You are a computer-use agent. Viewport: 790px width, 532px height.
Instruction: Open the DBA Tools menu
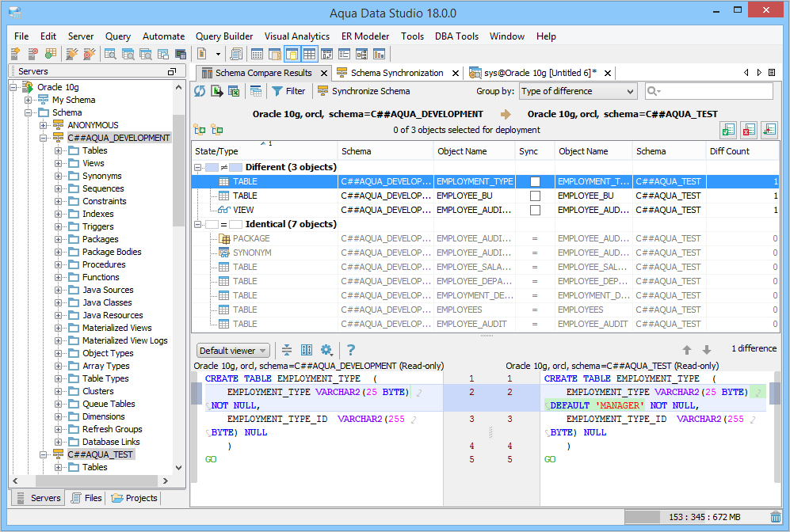coord(456,36)
